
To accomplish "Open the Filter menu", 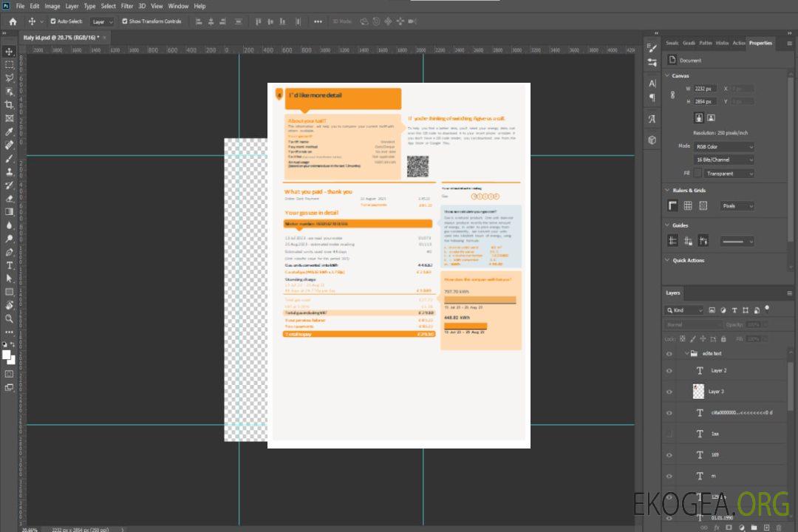I will click(x=127, y=6).
